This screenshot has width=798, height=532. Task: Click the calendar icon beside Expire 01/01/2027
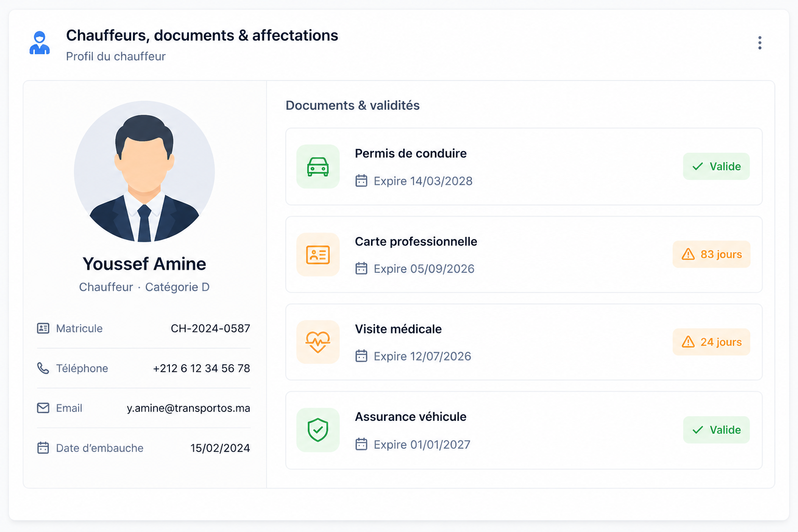click(361, 444)
